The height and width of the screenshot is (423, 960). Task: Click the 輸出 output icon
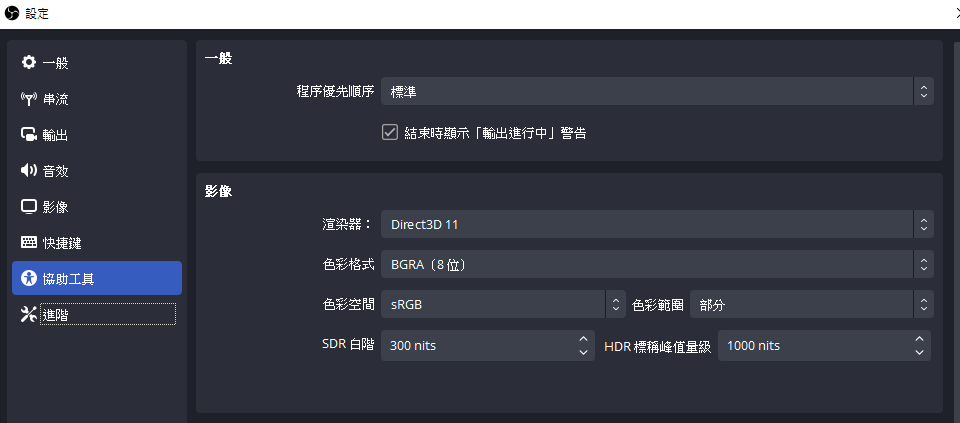[x=29, y=135]
